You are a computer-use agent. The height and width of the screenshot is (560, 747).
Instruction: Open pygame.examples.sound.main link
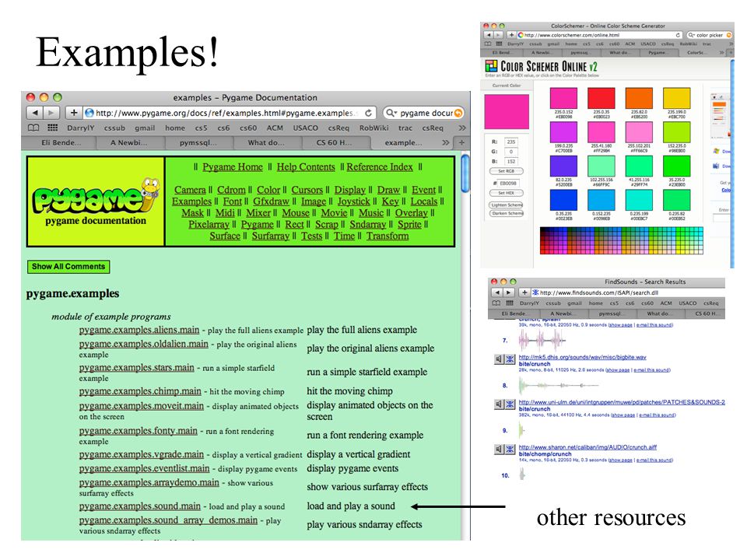(x=139, y=506)
